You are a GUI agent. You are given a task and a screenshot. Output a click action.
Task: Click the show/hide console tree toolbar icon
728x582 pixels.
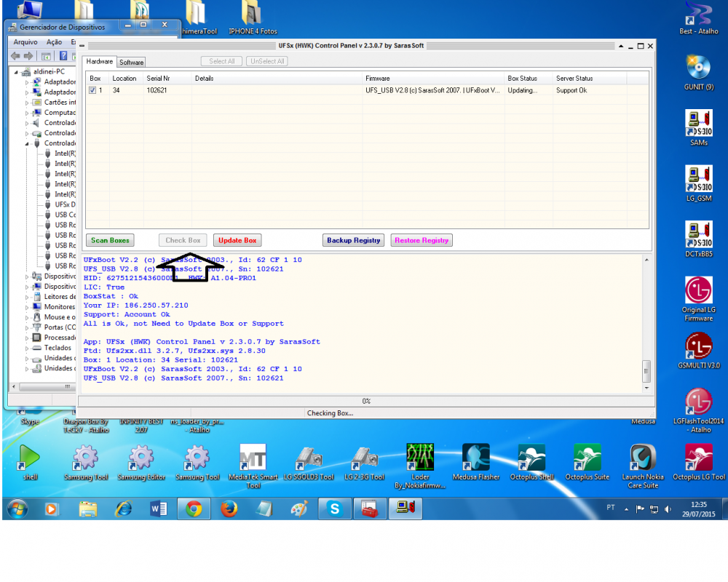tap(46, 56)
